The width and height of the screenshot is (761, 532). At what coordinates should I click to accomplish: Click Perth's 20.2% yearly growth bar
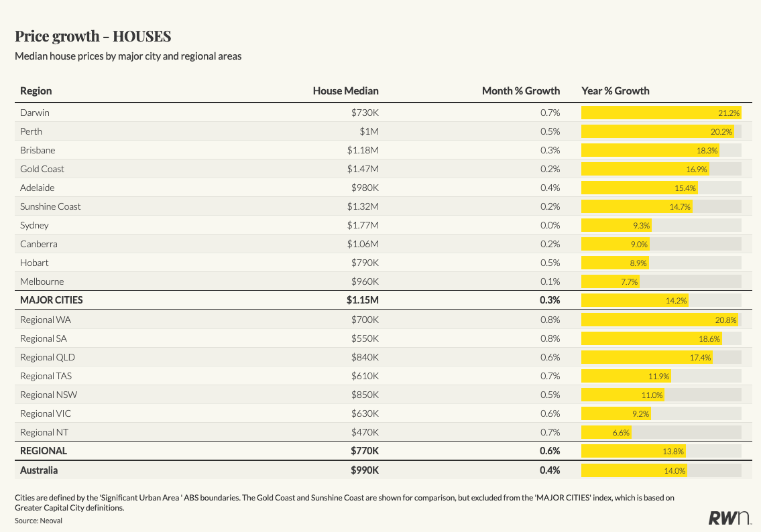click(x=657, y=131)
